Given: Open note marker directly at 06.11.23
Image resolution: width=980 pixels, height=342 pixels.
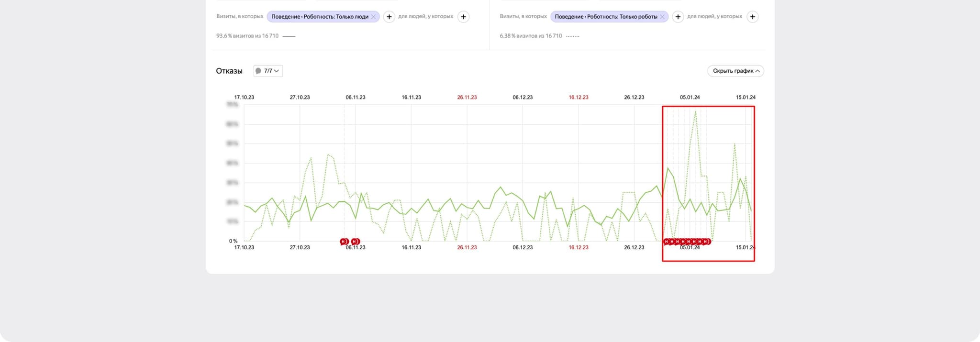Looking at the screenshot, I should [x=355, y=242].
